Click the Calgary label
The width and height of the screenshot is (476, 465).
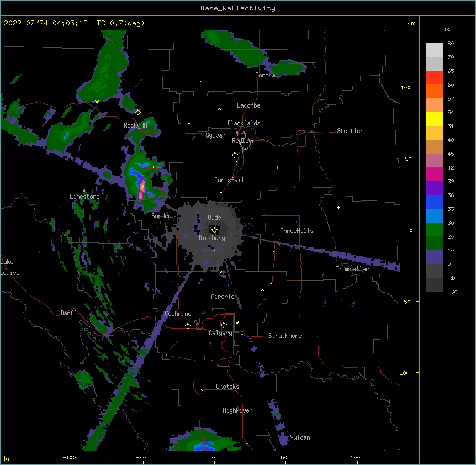[220, 333]
